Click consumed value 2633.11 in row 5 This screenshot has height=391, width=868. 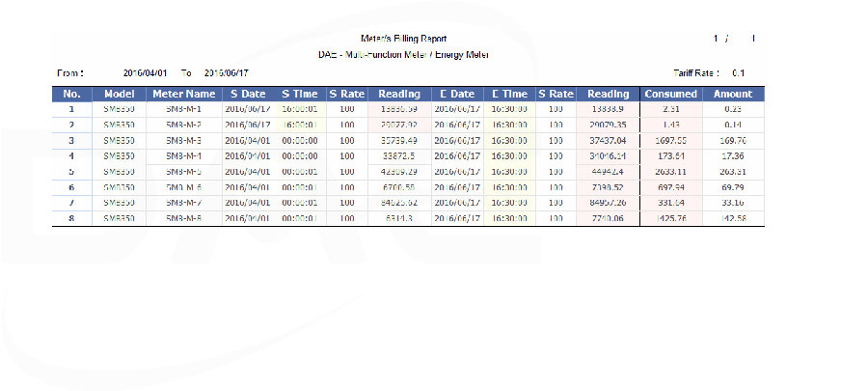coord(671,172)
